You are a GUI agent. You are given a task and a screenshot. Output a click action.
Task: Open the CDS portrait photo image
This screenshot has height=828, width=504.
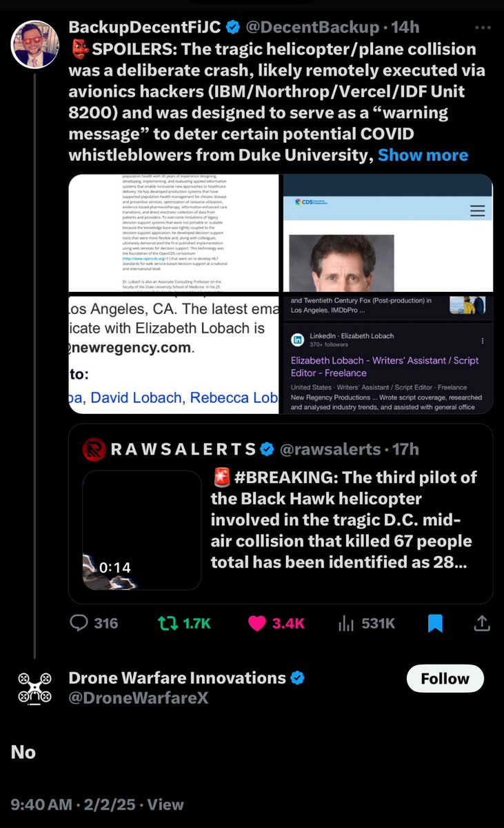point(387,233)
